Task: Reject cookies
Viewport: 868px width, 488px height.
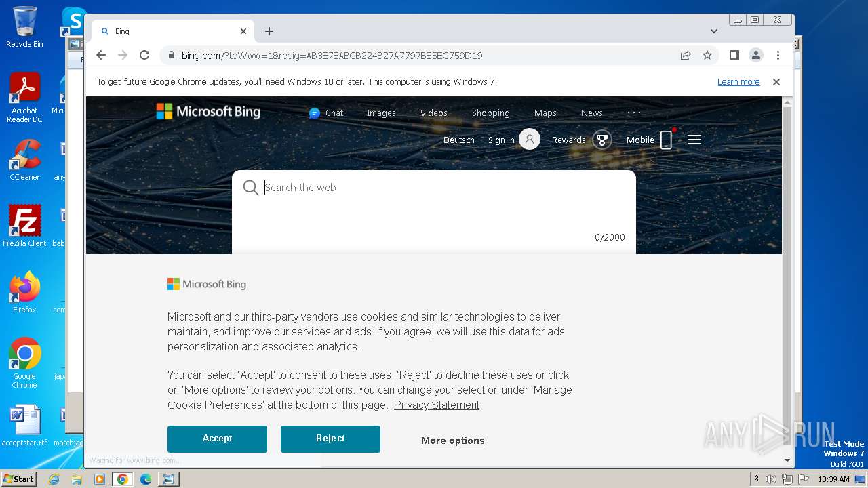Action: pos(330,439)
